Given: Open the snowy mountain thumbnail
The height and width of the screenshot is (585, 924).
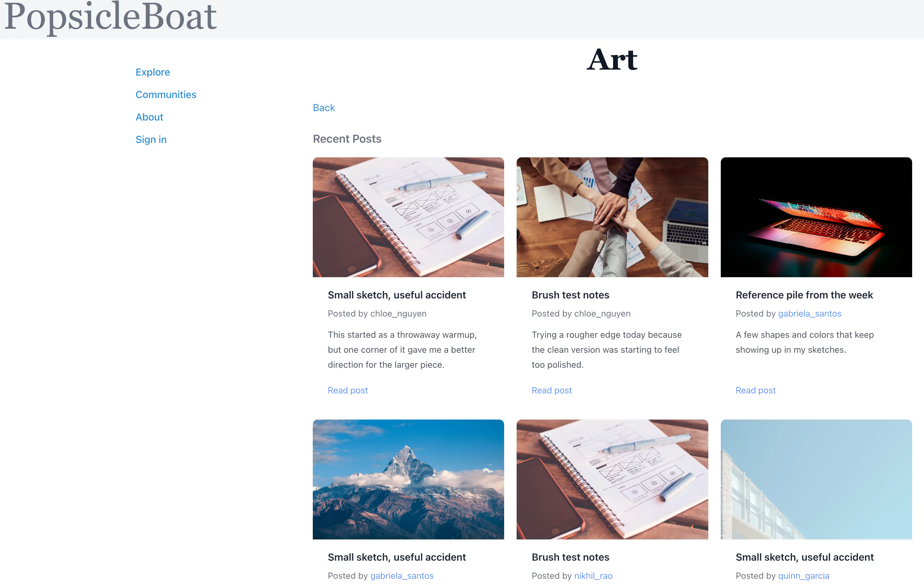Looking at the screenshot, I should [408, 479].
